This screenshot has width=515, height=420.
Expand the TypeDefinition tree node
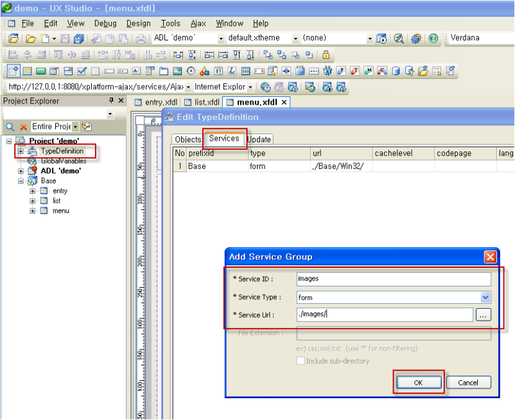click(x=21, y=151)
